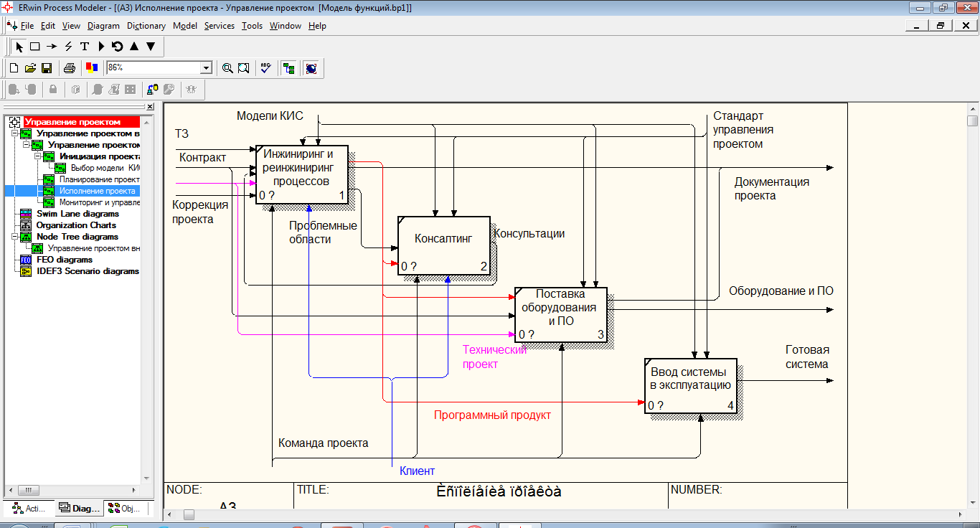This screenshot has height=528, width=980.
Task: Switch to the Objects tab
Action: (x=125, y=509)
